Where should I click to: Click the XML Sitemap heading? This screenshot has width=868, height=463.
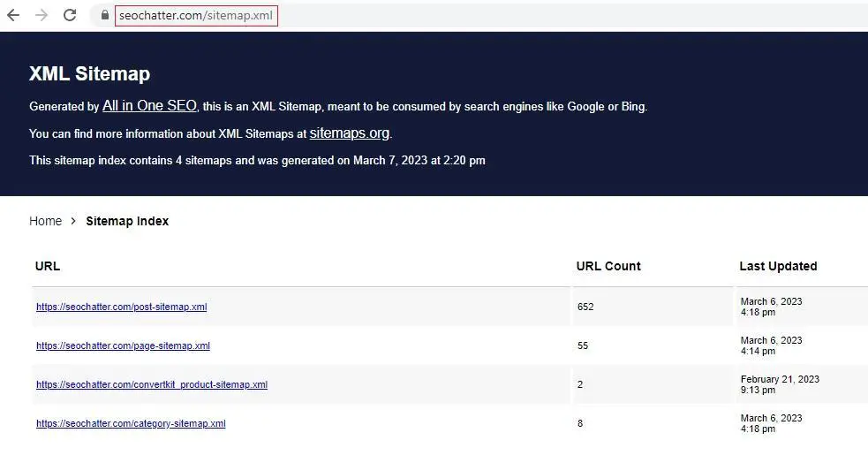90,73
